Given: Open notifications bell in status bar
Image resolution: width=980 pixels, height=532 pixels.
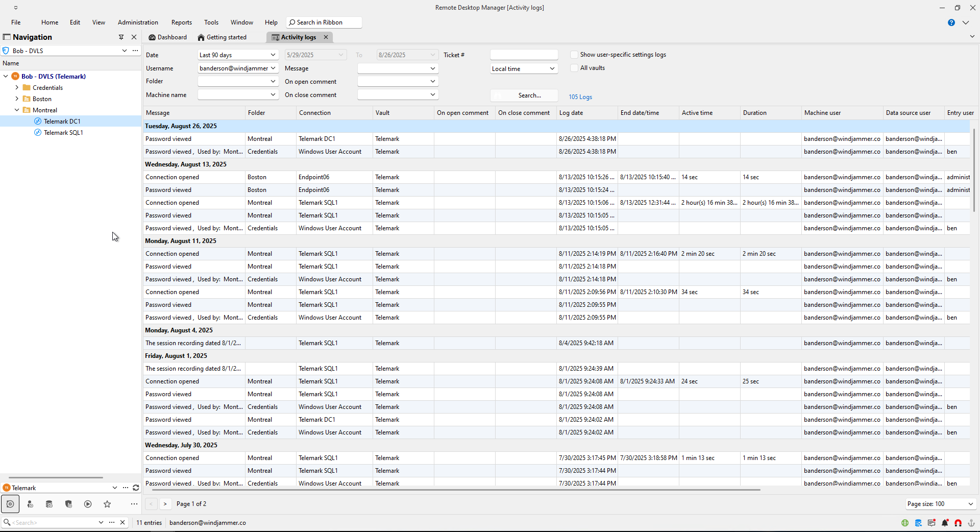Looking at the screenshot, I should coord(945,523).
